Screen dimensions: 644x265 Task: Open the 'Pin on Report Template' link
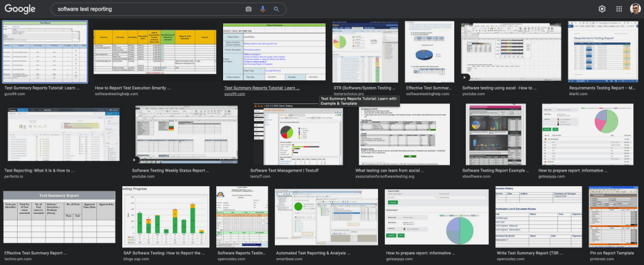tap(611, 253)
